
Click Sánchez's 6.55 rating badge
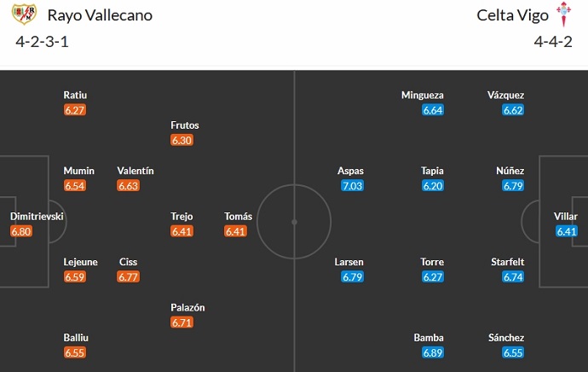(x=513, y=352)
